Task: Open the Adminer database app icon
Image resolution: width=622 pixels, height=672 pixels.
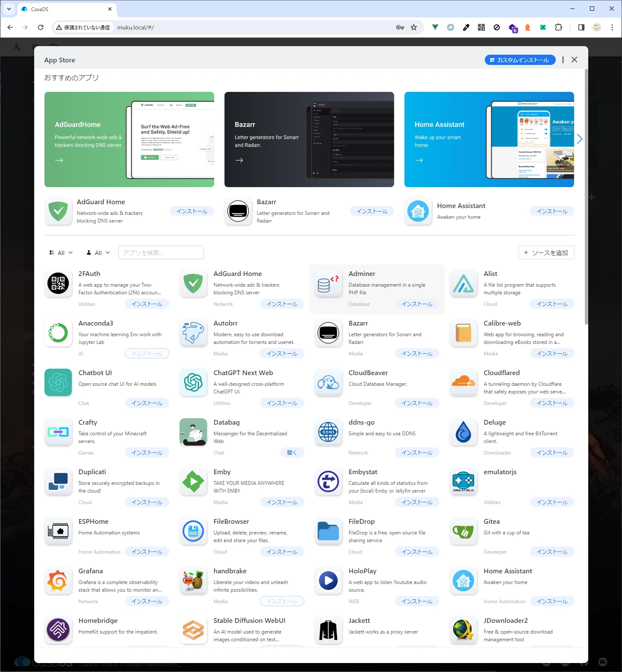Action: pyautogui.click(x=328, y=283)
